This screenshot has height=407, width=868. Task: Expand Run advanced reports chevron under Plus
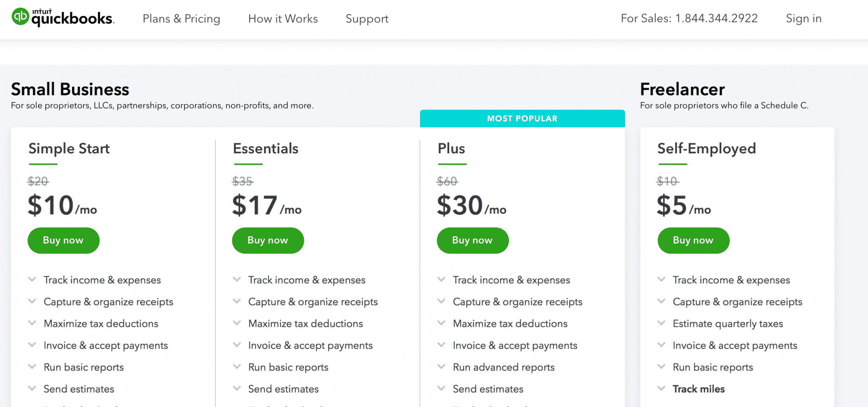pos(441,366)
